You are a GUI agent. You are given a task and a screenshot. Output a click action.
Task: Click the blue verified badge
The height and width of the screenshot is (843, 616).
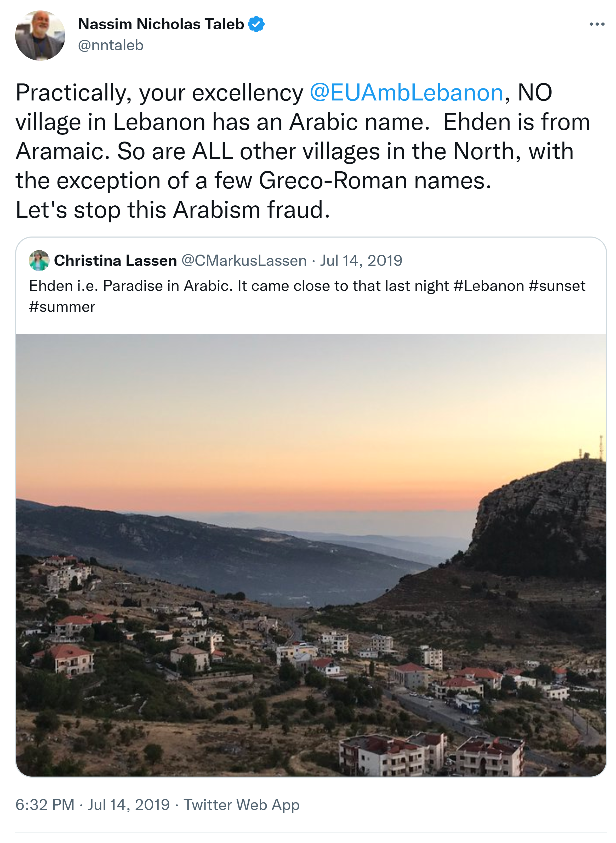(x=256, y=24)
